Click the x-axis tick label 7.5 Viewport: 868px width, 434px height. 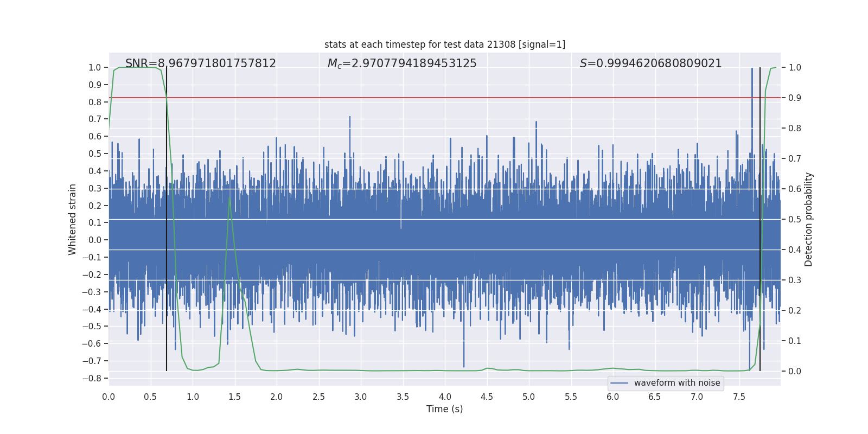pos(739,397)
